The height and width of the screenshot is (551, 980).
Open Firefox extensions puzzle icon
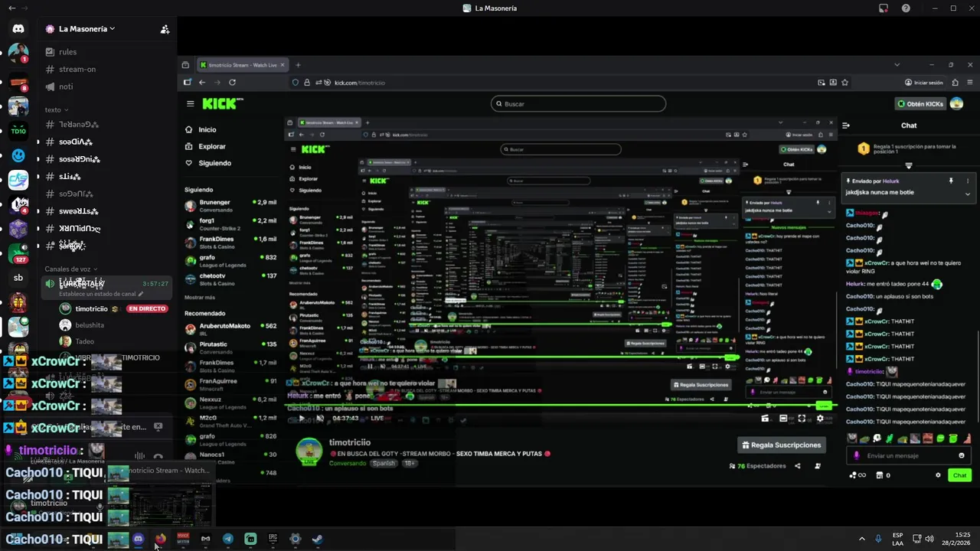[955, 82]
